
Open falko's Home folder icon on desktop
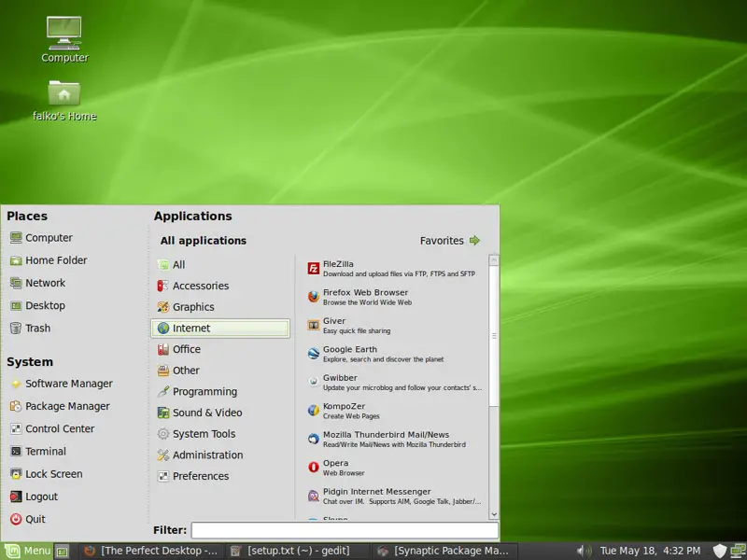coord(64,100)
